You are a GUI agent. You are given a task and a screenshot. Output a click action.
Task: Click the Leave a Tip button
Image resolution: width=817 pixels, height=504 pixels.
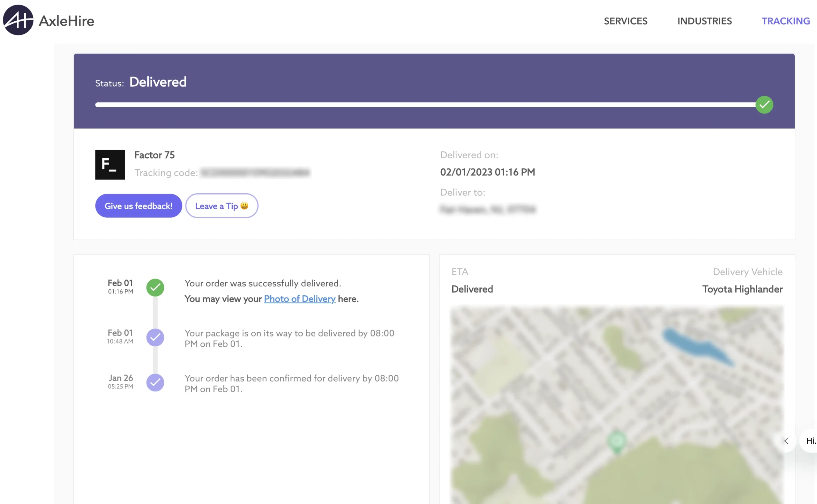(x=221, y=205)
